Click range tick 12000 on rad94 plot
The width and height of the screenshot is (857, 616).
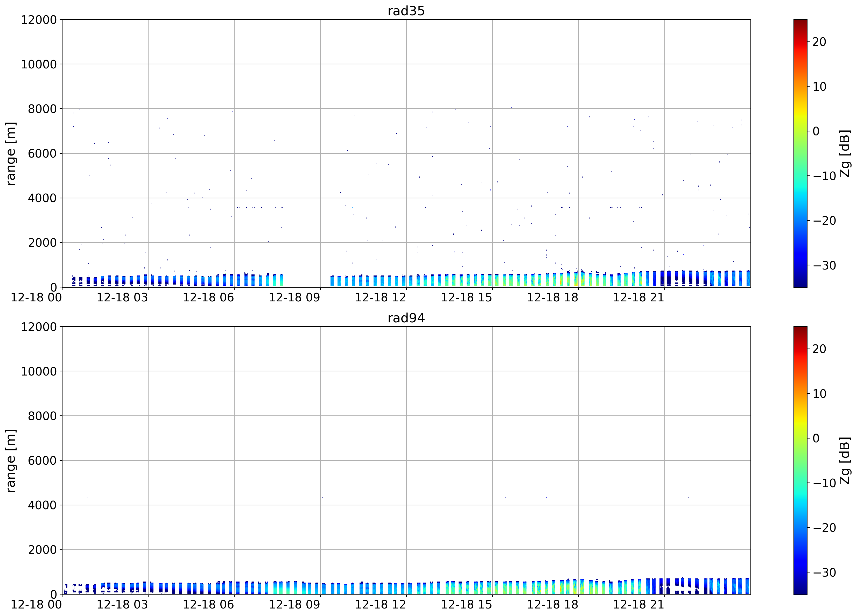39,327
